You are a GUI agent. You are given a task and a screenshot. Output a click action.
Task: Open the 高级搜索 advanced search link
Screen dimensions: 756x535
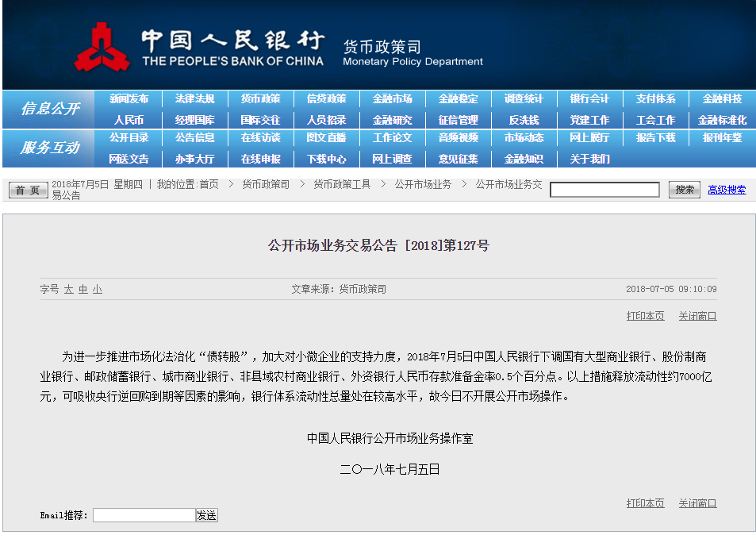(x=727, y=190)
